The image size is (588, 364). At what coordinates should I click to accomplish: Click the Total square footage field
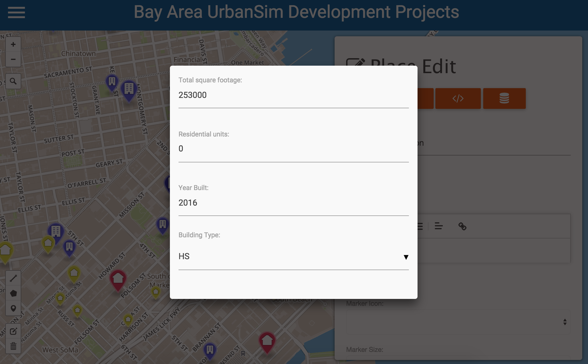(x=293, y=95)
